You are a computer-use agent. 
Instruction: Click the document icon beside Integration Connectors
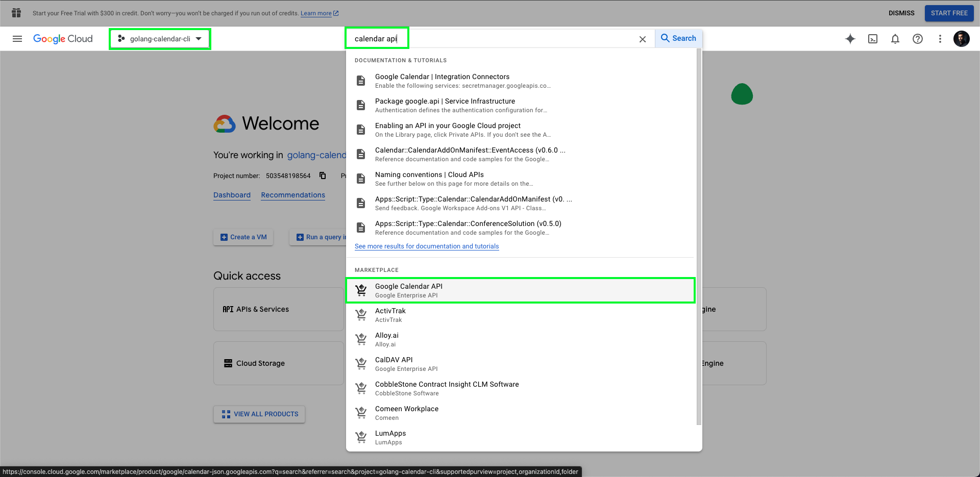pos(361,81)
